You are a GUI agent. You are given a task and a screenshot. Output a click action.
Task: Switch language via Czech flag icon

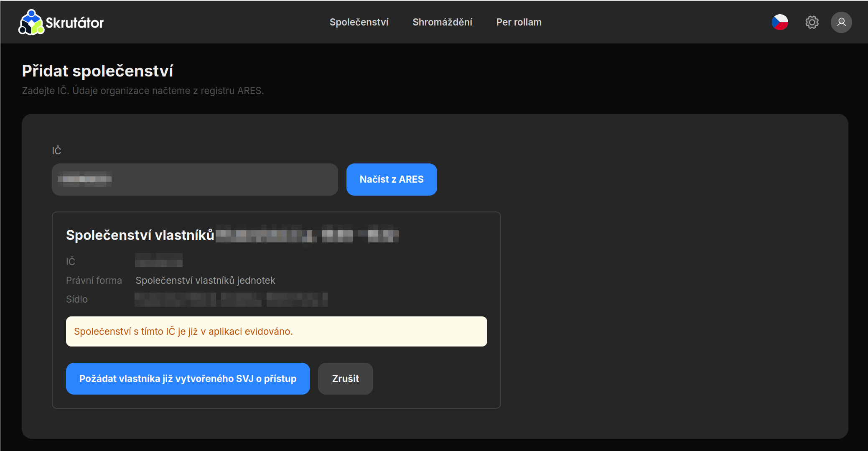point(780,22)
